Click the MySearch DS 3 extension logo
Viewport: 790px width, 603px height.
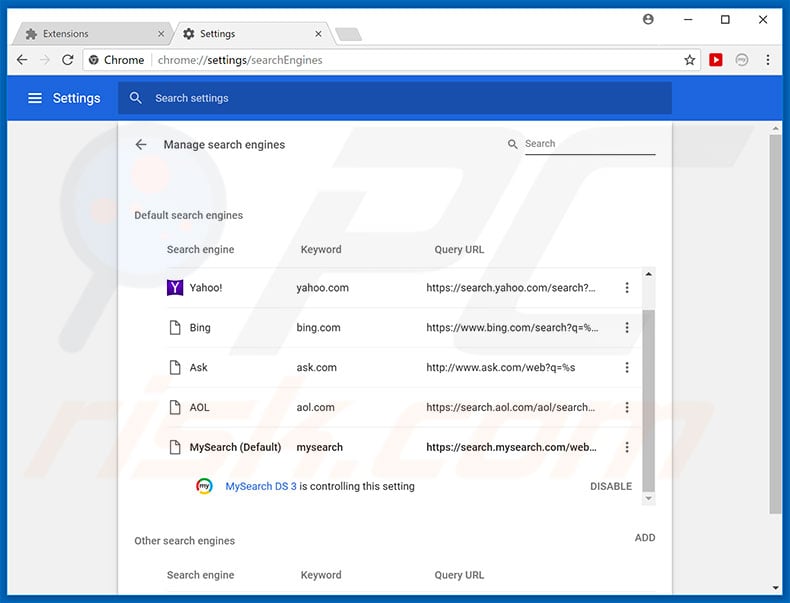point(204,486)
